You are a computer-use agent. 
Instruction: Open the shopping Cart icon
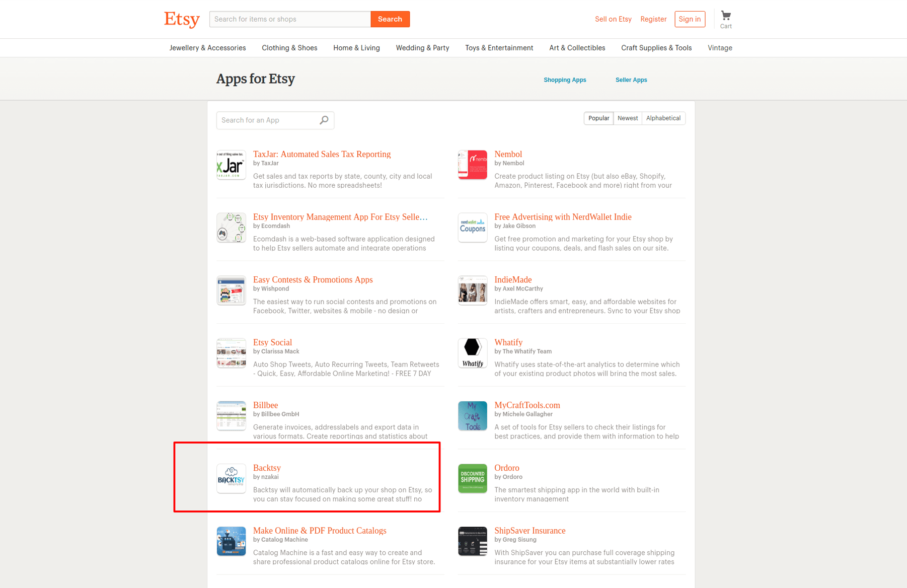pos(726,19)
